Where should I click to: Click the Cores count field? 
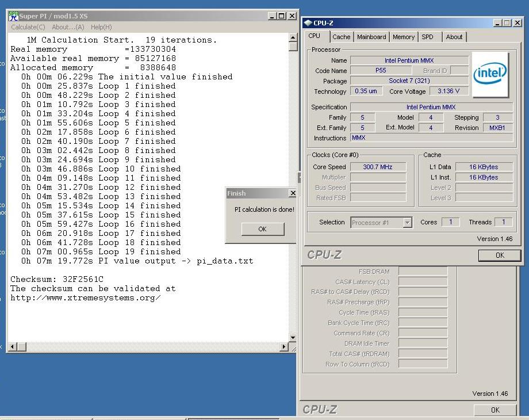450,222
